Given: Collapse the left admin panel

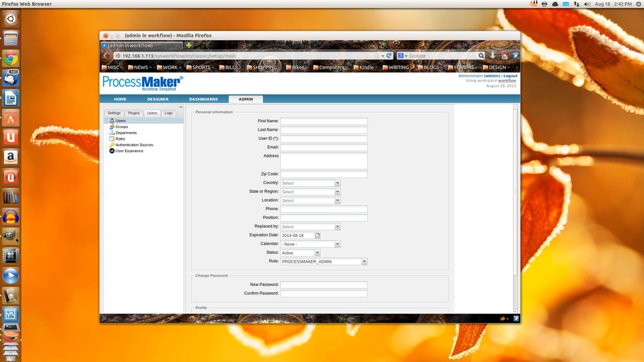Looking at the screenshot, I should tap(180, 107).
